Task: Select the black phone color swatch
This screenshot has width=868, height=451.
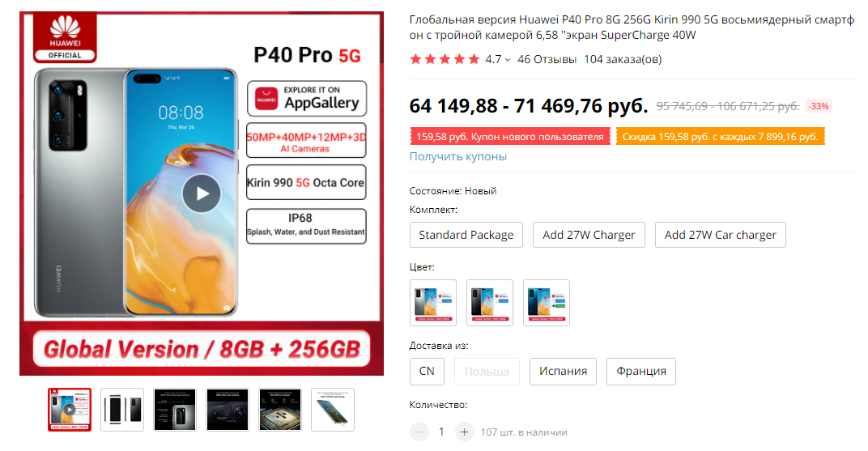Action: (490, 303)
